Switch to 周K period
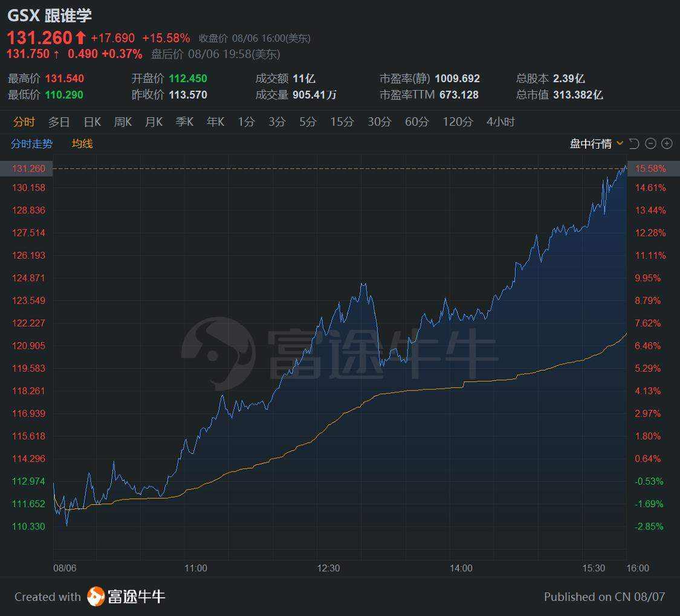This screenshot has height=616, width=680. point(123,122)
